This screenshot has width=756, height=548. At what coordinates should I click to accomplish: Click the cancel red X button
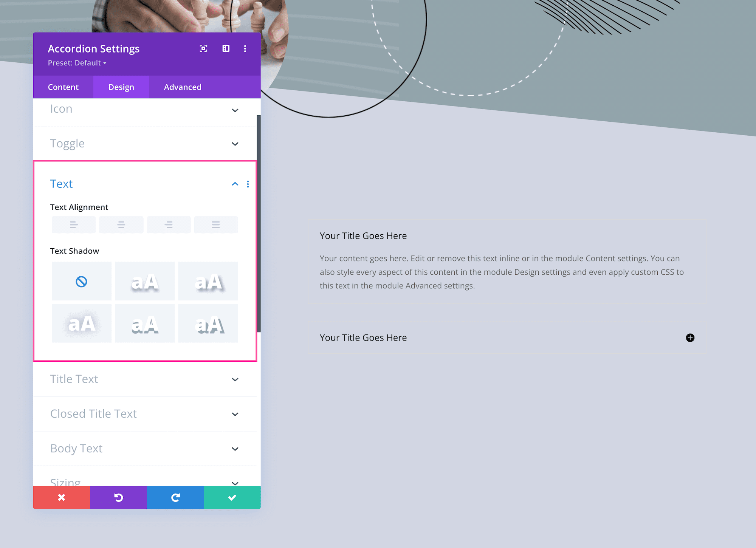(x=62, y=497)
